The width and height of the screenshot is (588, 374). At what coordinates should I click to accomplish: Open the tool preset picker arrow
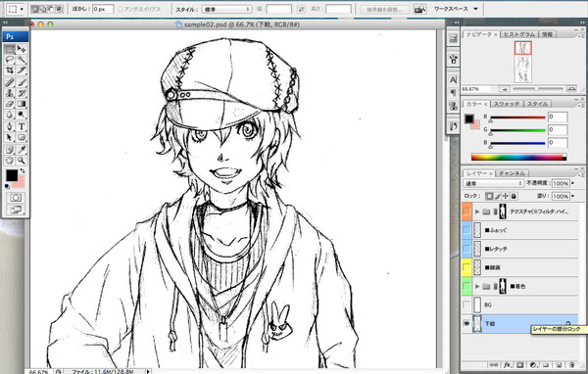23,9
